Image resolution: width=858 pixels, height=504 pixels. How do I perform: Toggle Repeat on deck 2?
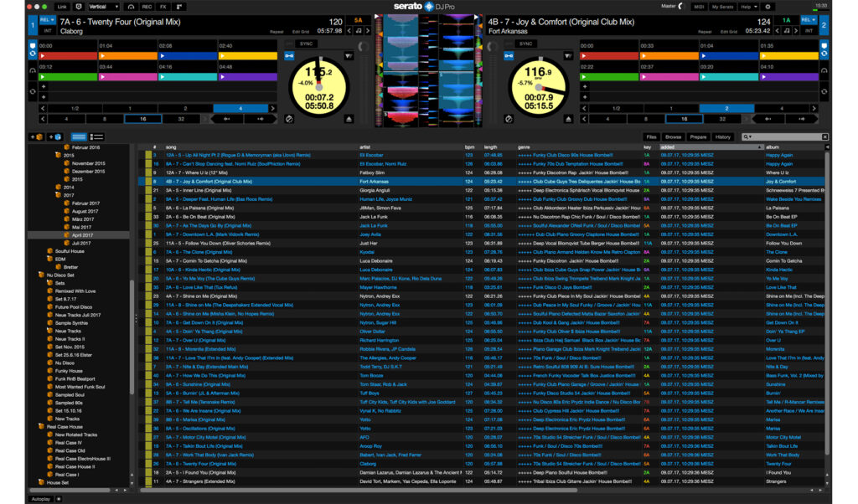(x=705, y=32)
